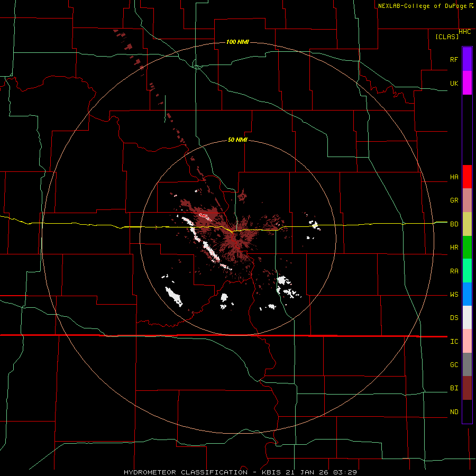Screen dimensions: 476x476
Task: Select the BD yellow legend block
Action: point(467,224)
